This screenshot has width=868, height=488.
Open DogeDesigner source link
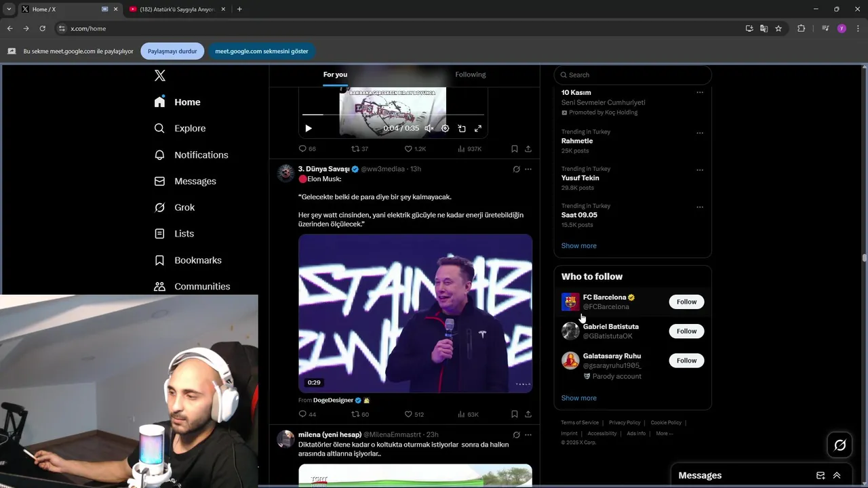point(333,400)
